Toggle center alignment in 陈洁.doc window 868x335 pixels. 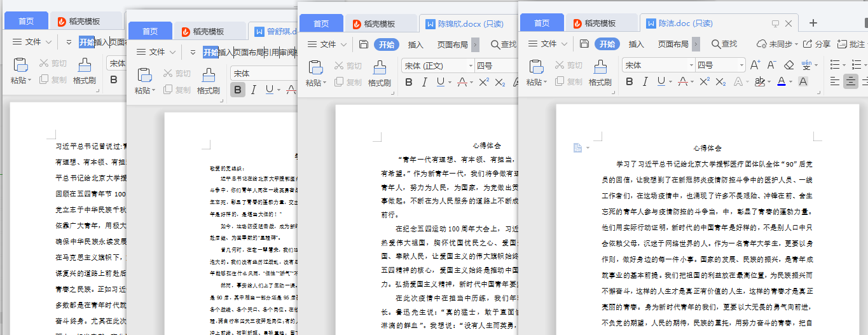click(850, 81)
